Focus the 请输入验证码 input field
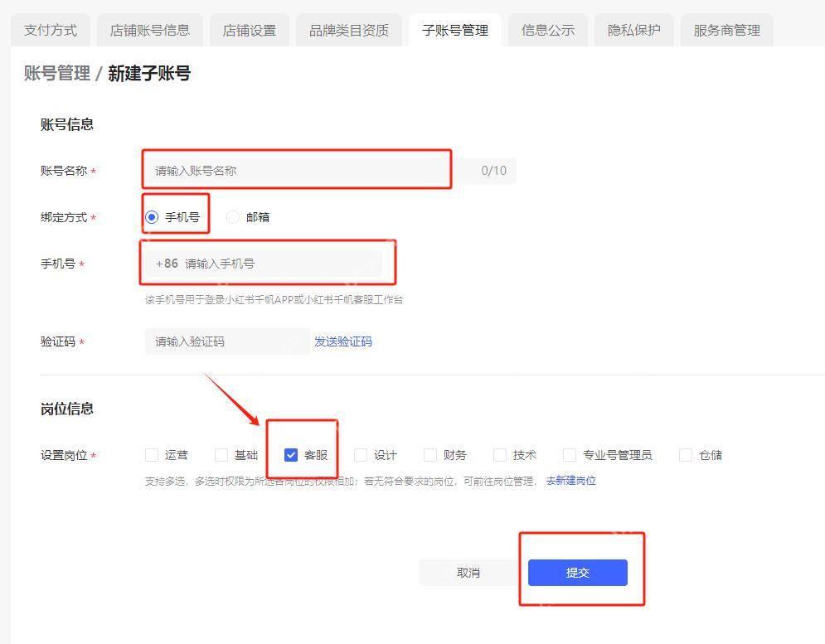 [x=227, y=341]
